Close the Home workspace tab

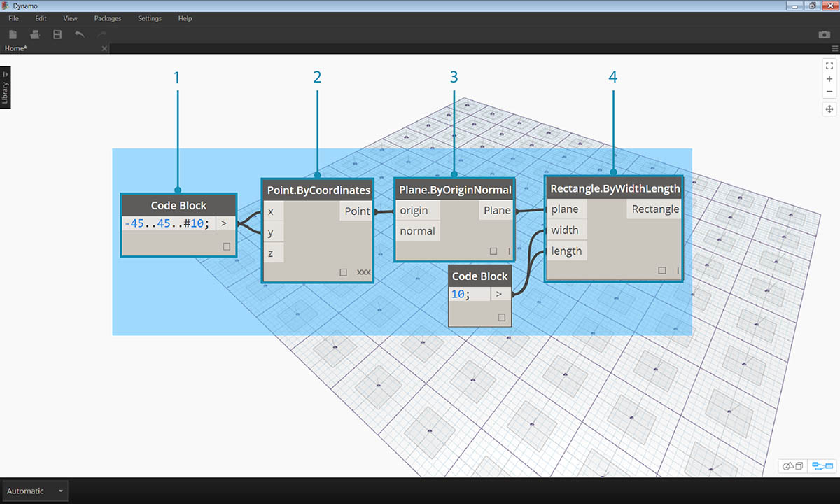[104, 48]
